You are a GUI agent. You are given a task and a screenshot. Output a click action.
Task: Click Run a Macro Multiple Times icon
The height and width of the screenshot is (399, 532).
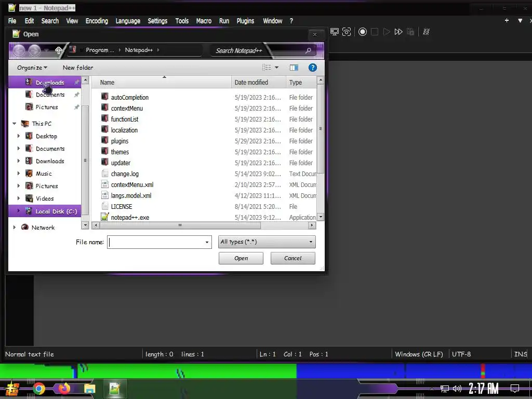click(x=398, y=32)
